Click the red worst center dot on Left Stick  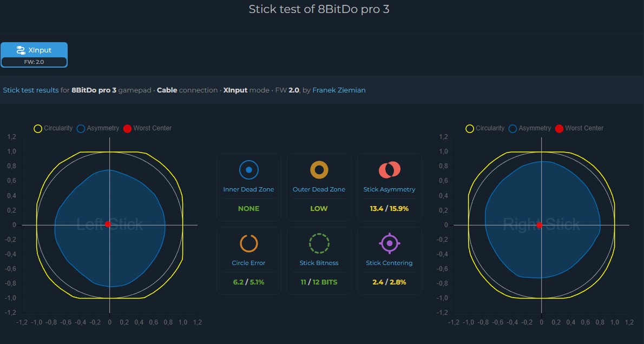(108, 224)
